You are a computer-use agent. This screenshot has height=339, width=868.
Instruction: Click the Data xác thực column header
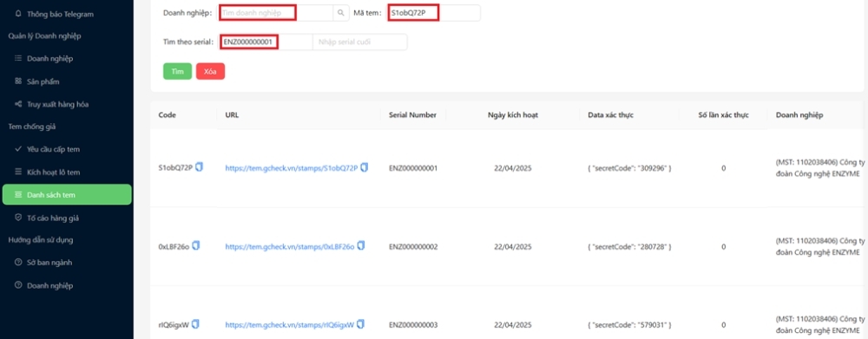610,115
